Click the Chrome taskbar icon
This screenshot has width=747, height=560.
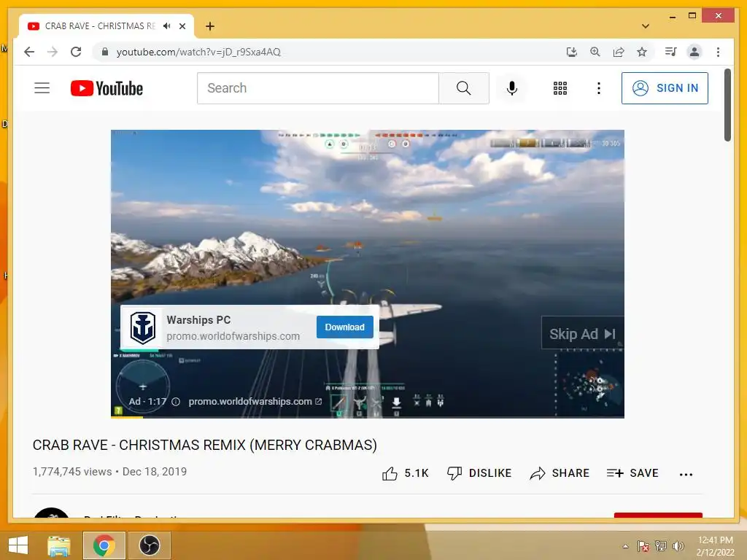click(104, 545)
